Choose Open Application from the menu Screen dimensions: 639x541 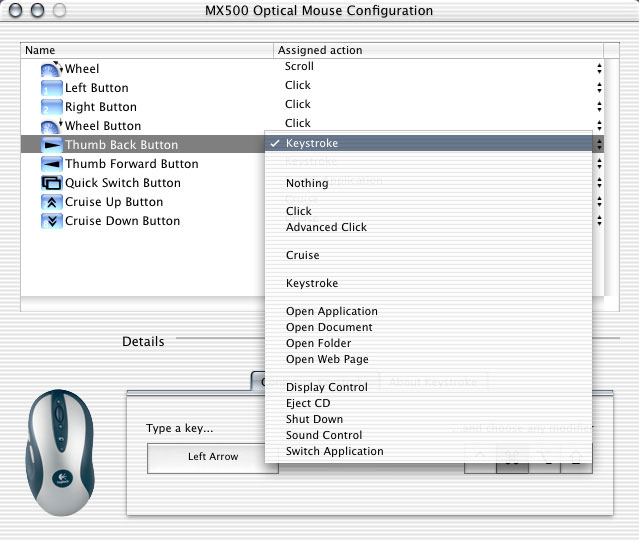pyautogui.click(x=428, y=311)
